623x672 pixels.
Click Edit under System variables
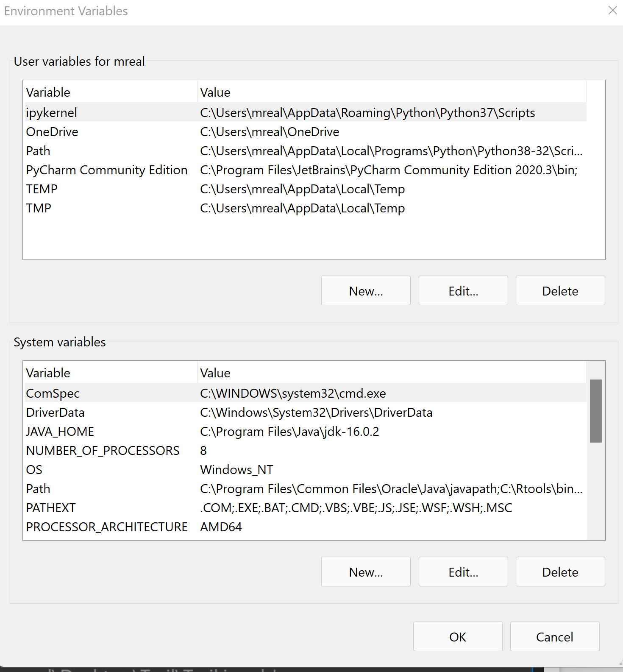[463, 572]
